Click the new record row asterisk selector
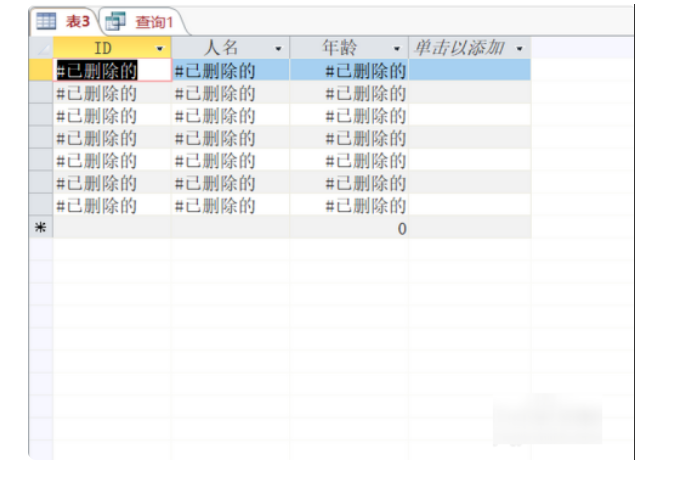 [x=41, y=227]
